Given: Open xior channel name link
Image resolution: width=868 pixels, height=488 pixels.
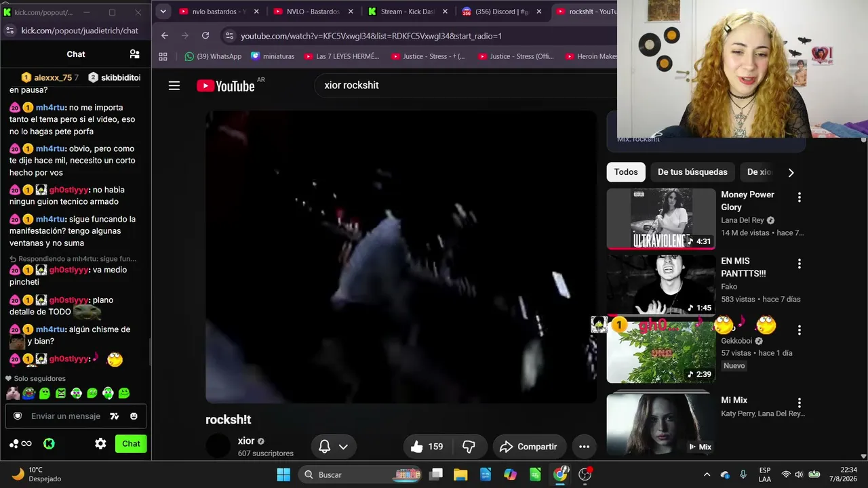Looking at the screenshot, I should (246, 441).
